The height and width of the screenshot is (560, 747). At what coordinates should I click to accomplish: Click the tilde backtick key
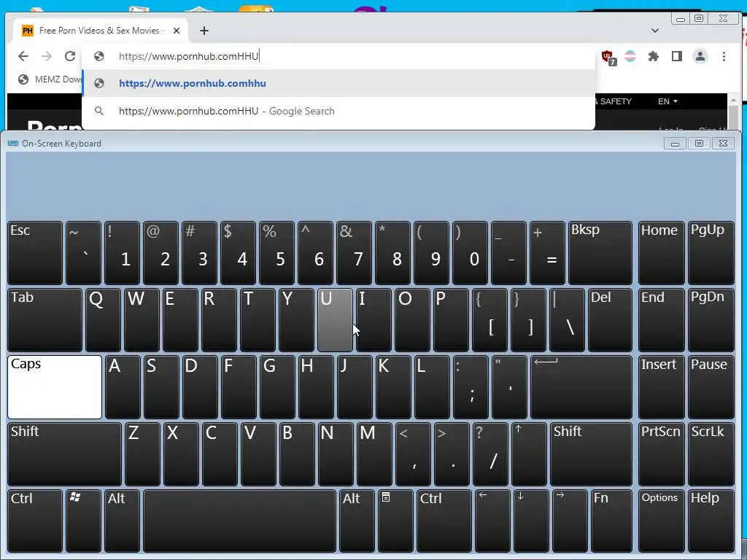click(x=83, y=253)
